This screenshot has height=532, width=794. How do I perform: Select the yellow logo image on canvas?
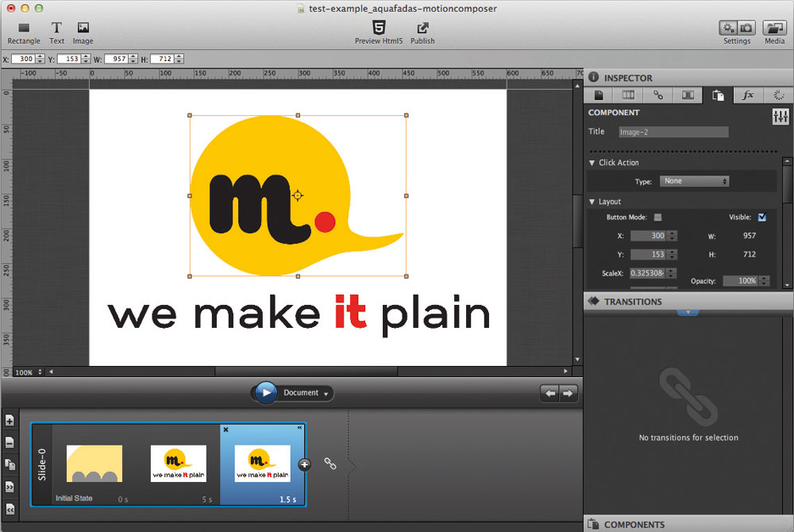pos(298,196)
